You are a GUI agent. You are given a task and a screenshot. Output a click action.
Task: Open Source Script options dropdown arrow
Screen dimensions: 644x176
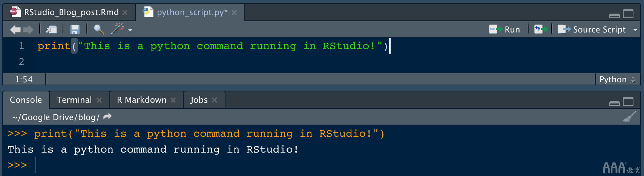pyautogui.click(x=635, y=30)
